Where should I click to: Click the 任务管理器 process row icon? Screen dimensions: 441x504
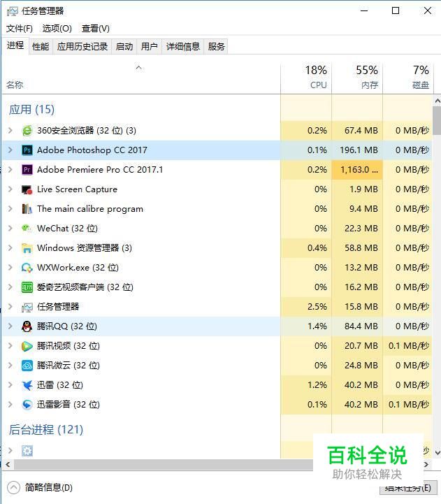coord(27,307)
